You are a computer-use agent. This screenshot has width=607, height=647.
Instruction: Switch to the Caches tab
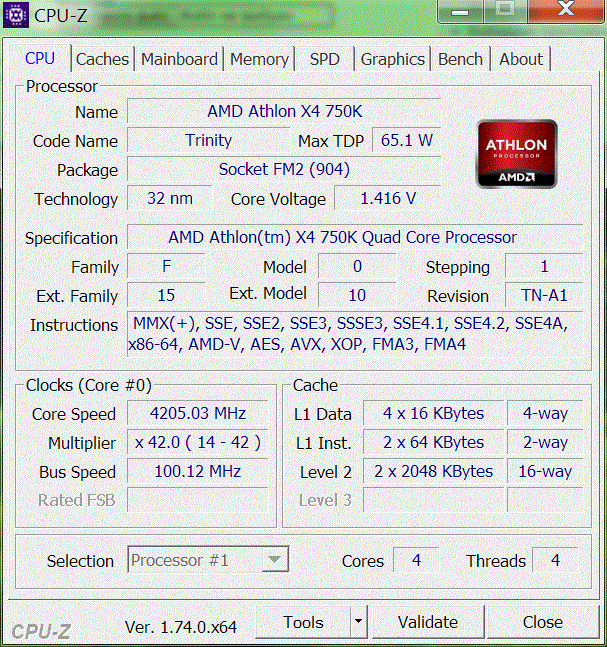click(102, 59)
